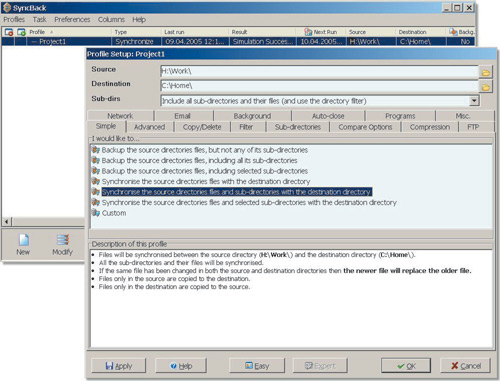Screen dimensions: 500x381
Task: Switch to the Compare Options tab
Action: (x=365, y=127)
